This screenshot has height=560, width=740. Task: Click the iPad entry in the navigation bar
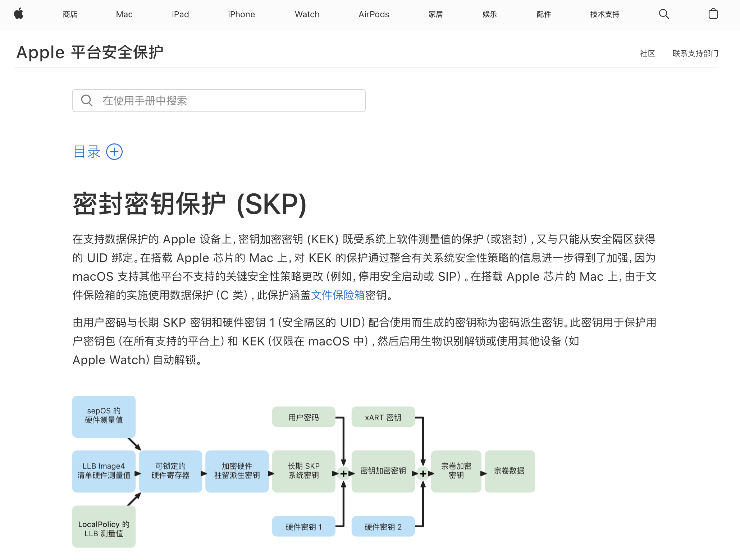[x=181, y=14]
